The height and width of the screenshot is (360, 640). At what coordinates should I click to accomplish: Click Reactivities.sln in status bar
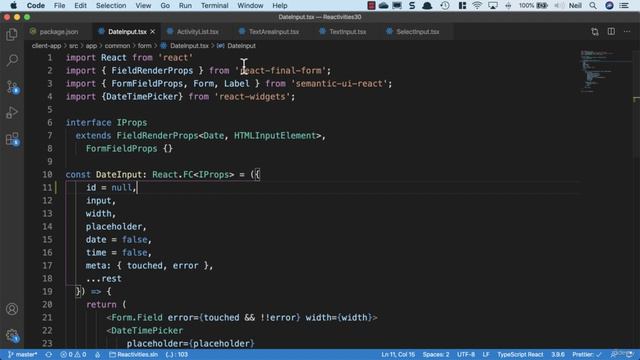[x=133, y=354]
